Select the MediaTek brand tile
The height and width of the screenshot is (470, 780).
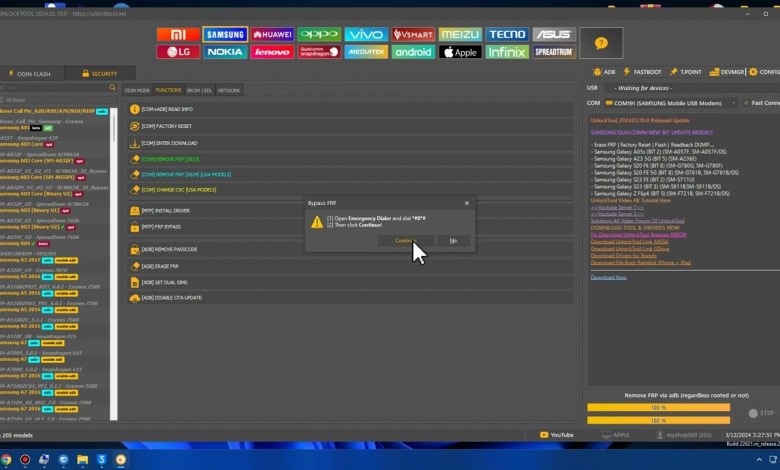click(366, 52)
